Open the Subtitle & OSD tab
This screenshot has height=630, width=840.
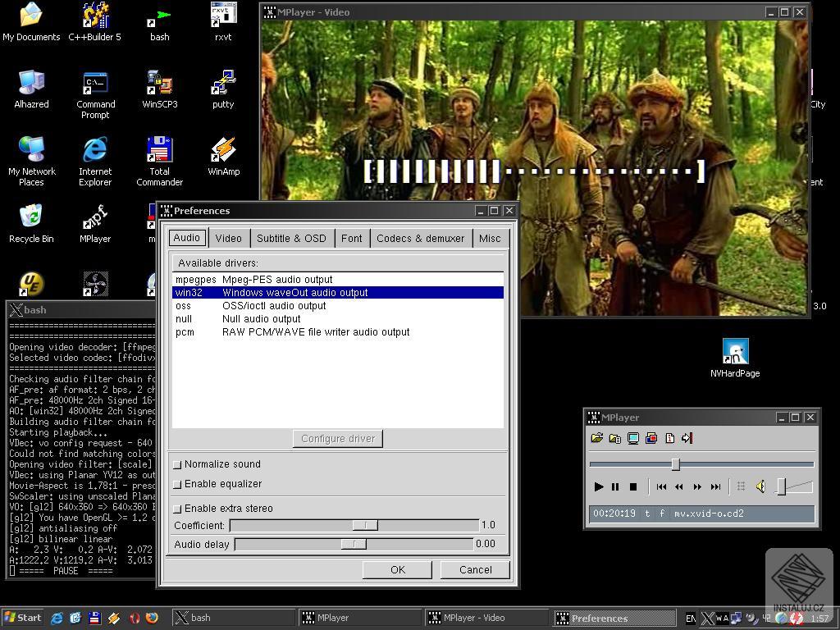pyautogui.click(x=291, y=238)
